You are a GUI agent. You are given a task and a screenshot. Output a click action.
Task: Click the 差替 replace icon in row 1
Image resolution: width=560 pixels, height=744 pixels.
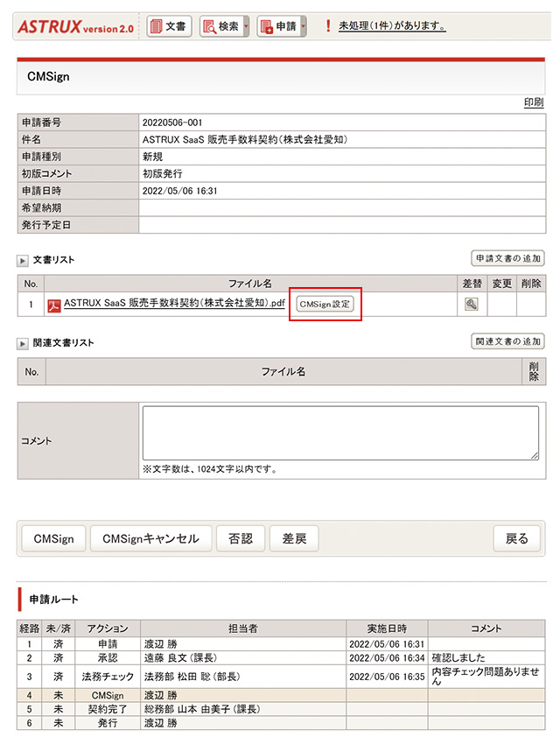click(472, 304)
